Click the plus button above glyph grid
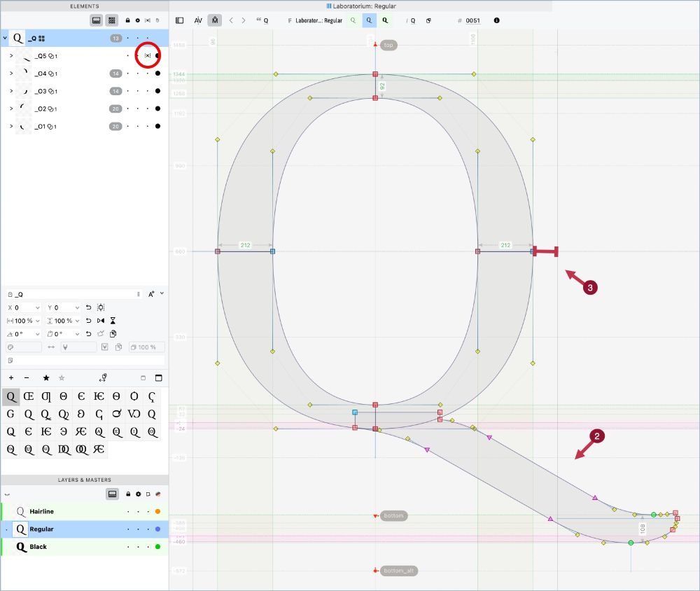The width and height of the screenshot is (700, 591). (x=11, y=378)
